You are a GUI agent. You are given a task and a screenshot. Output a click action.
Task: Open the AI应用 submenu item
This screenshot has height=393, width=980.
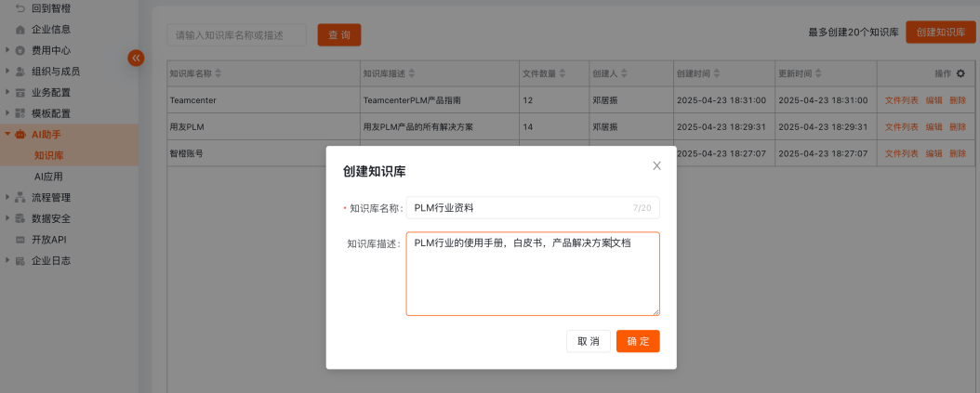pos(48,177)
